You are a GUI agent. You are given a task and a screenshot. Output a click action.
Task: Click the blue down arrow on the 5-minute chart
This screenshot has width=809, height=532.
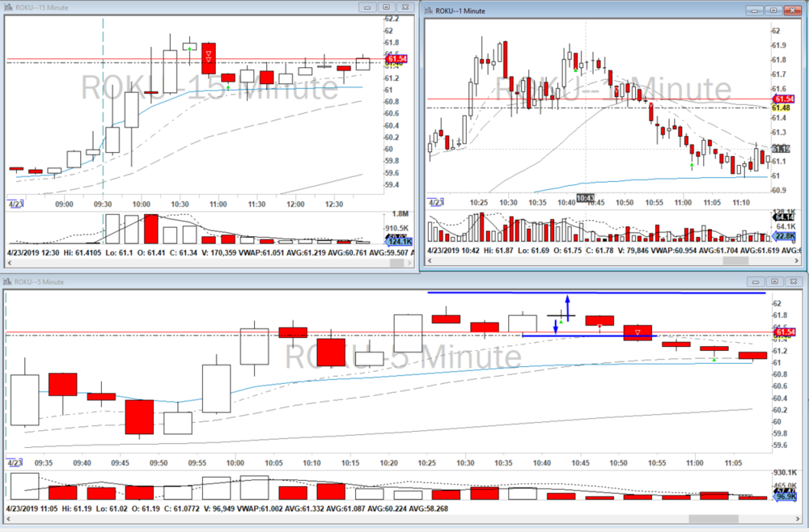tap(556, 326)
